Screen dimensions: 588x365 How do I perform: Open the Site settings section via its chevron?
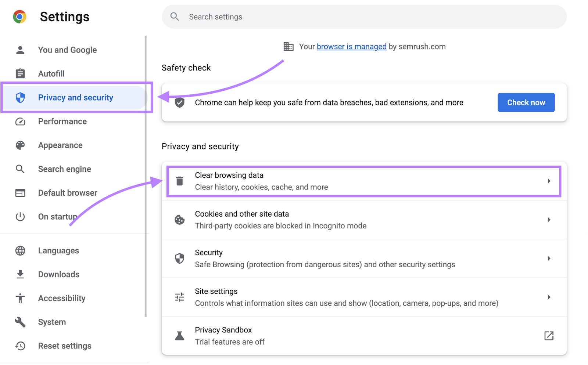point(549,297)
